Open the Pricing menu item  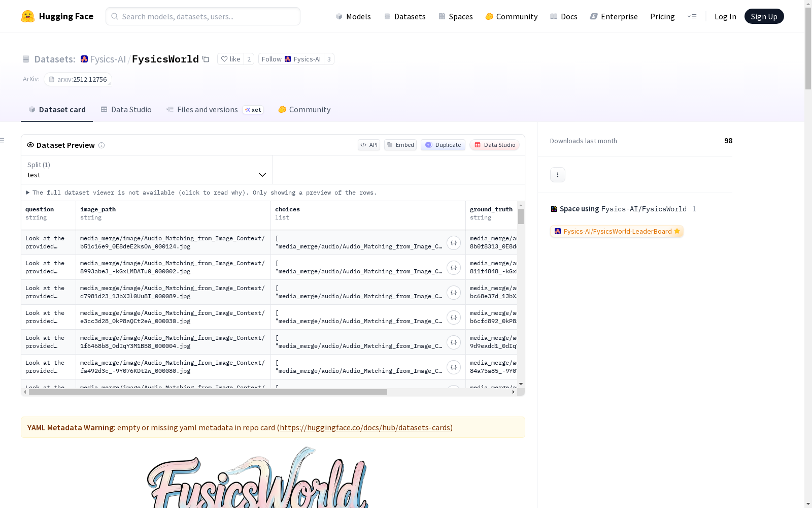[x=662, y=16]
